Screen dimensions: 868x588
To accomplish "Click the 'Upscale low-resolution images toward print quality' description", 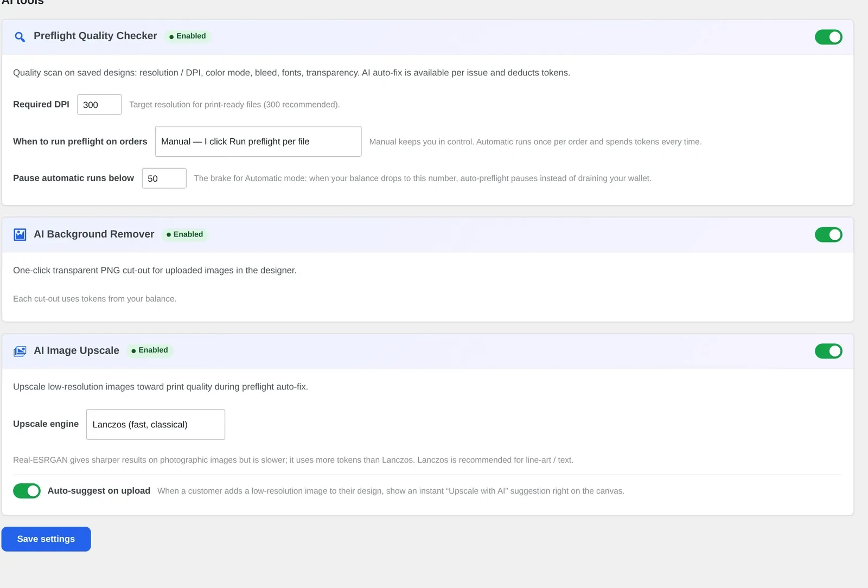I will click(x=161, y=387).
